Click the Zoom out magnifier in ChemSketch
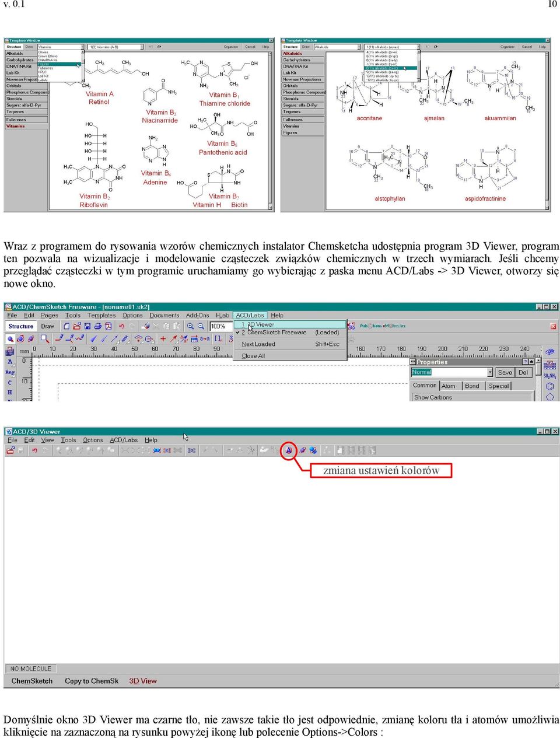The width and height of the screenshot is (560, 738). (x=201, y=326)
